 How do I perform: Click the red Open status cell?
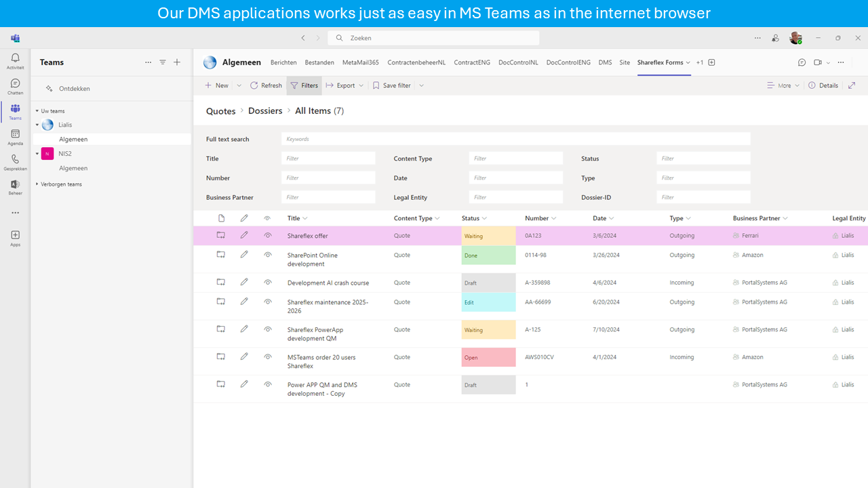[x=488, y=357]
